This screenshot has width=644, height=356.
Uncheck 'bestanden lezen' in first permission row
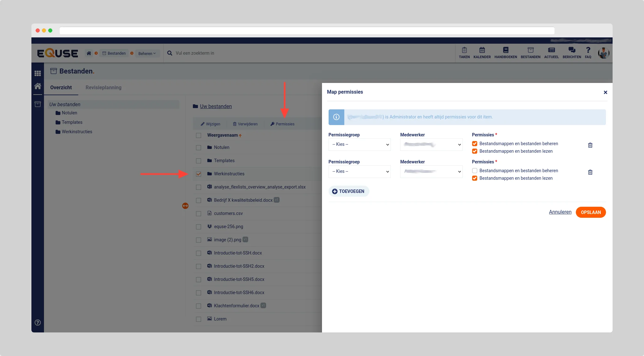coord(475,151)
